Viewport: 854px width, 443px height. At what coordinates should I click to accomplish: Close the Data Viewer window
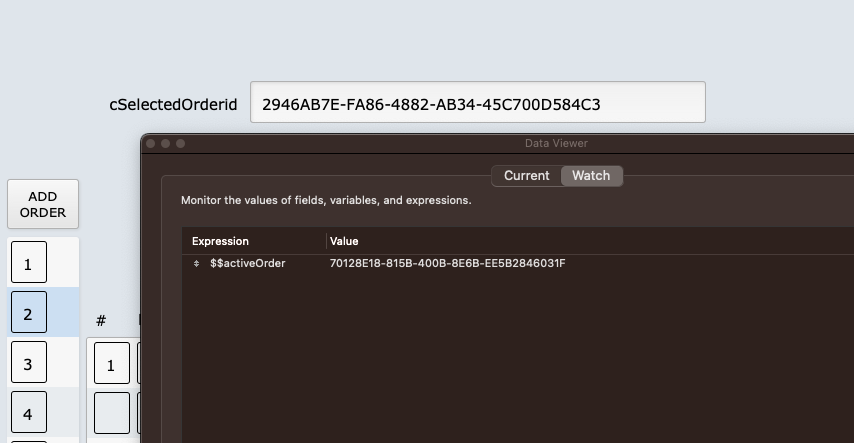tap(151, 144)
